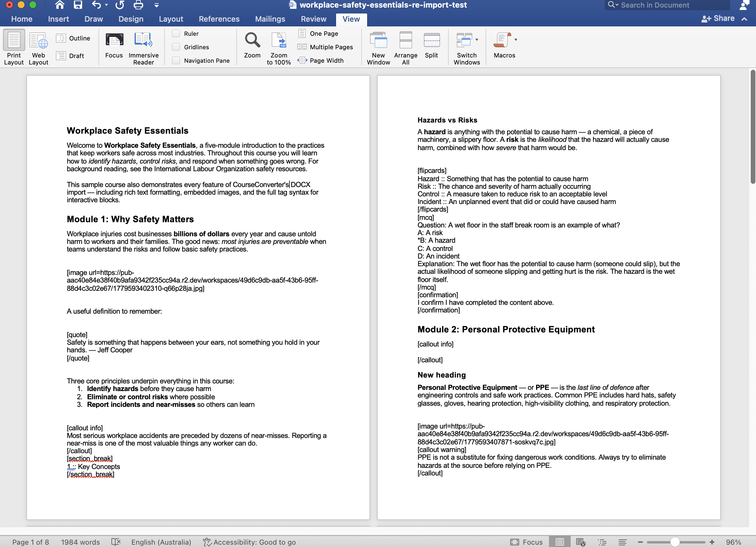Switch to Web Layout view

click(x=38, y=48)
